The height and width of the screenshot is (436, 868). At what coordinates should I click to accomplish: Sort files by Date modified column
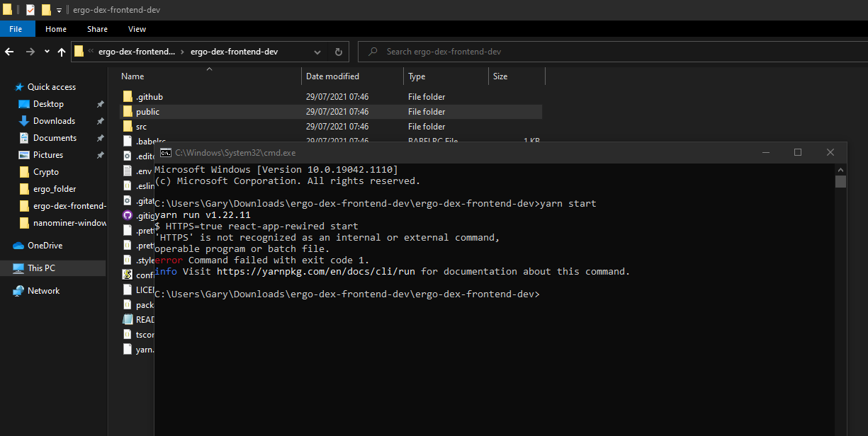332,76
